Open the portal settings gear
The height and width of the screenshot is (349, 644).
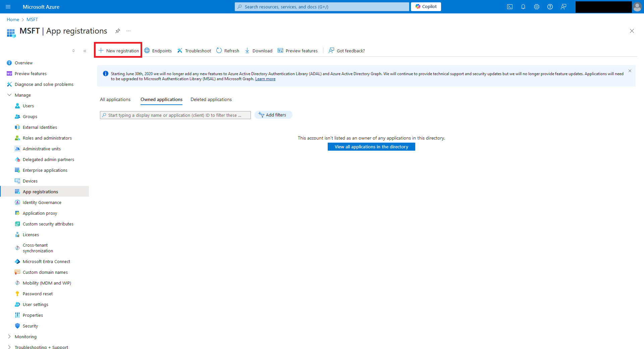[x=536, y=7]
